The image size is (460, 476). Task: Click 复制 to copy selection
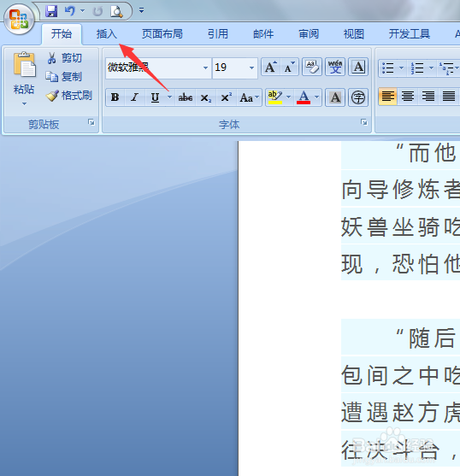pos(64,77)
